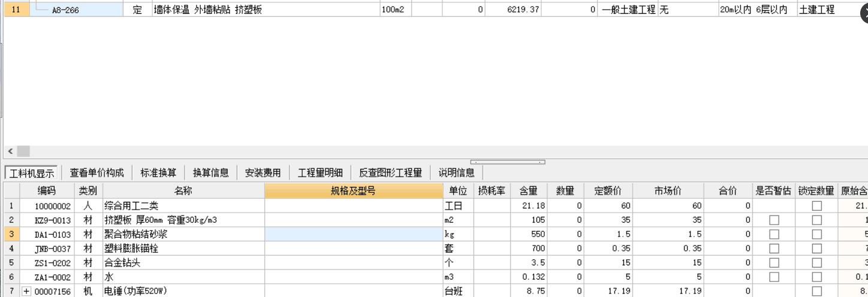
Task: Click the 合金钻头 name cell
Action: [x=183, y=263]
